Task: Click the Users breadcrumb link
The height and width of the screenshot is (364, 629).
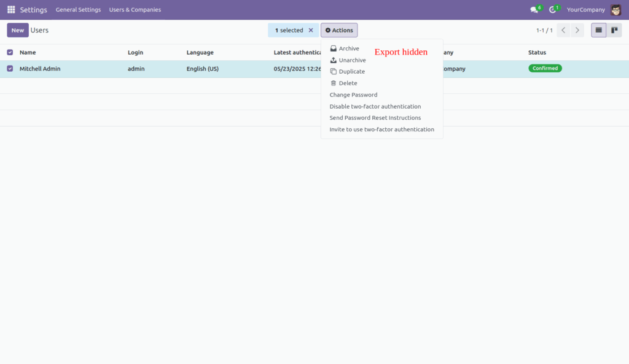Action: point(40,29)
